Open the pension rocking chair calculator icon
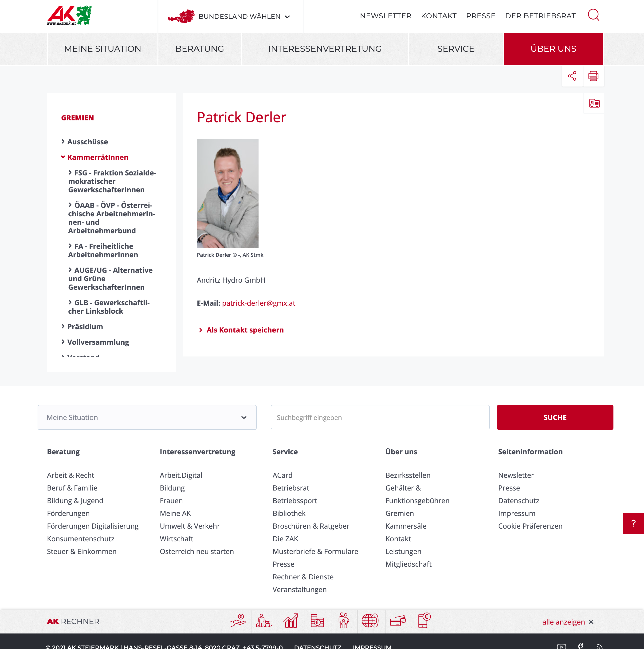 coord(264,621)
